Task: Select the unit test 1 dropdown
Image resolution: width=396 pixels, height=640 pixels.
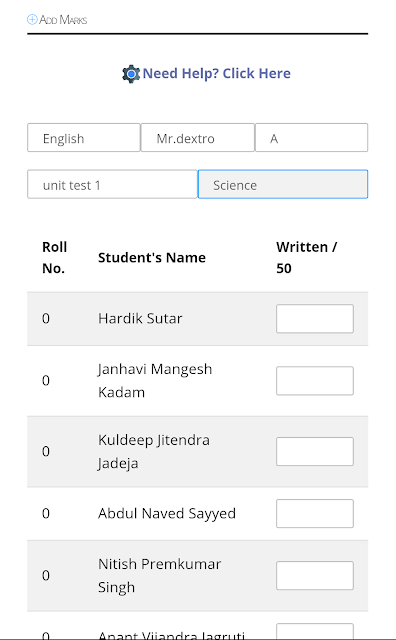Action: pyautogui.click(x=112, y=184)
